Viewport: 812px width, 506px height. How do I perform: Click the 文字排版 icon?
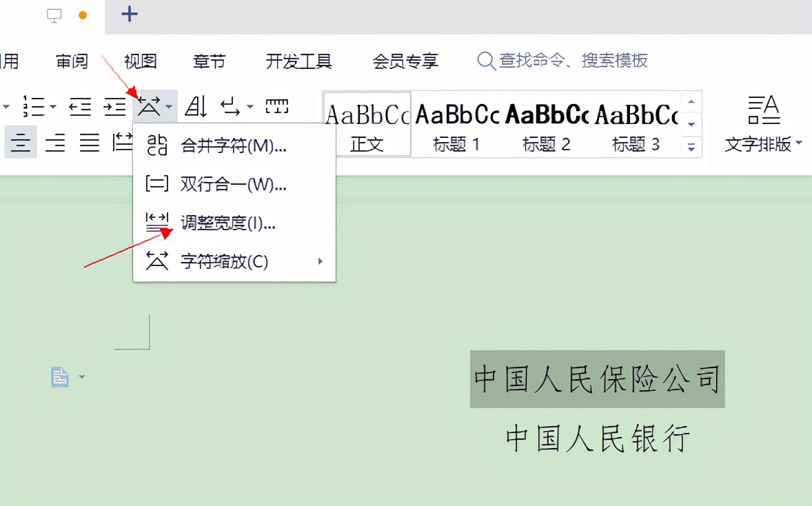tap(764, 110)
